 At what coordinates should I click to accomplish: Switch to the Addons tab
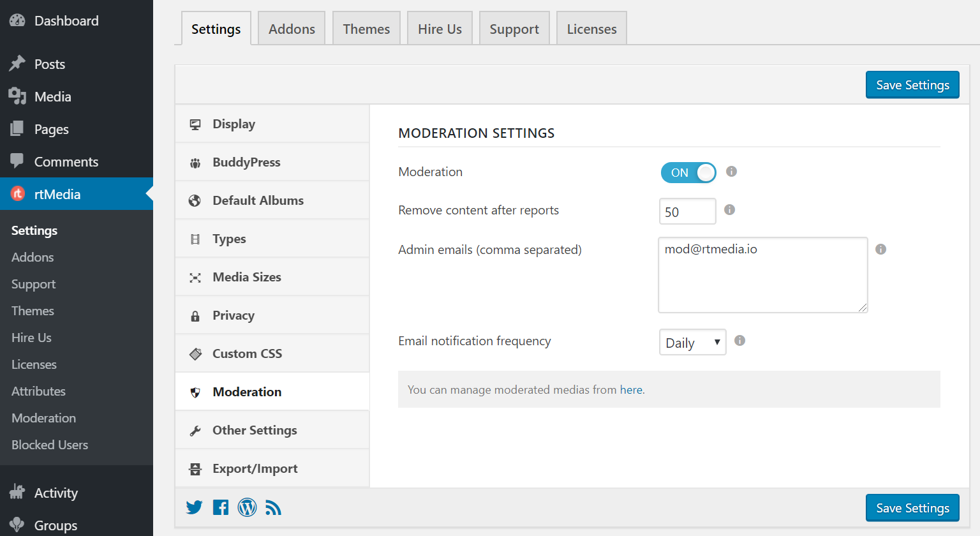click(291, 28)
